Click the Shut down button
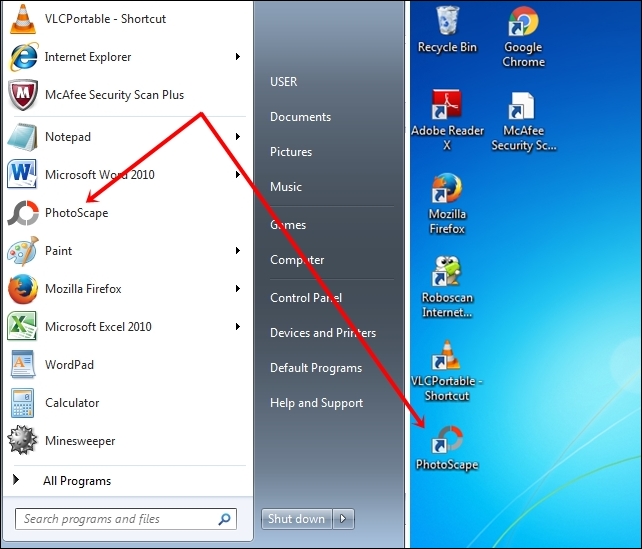 tap(296, 519)
